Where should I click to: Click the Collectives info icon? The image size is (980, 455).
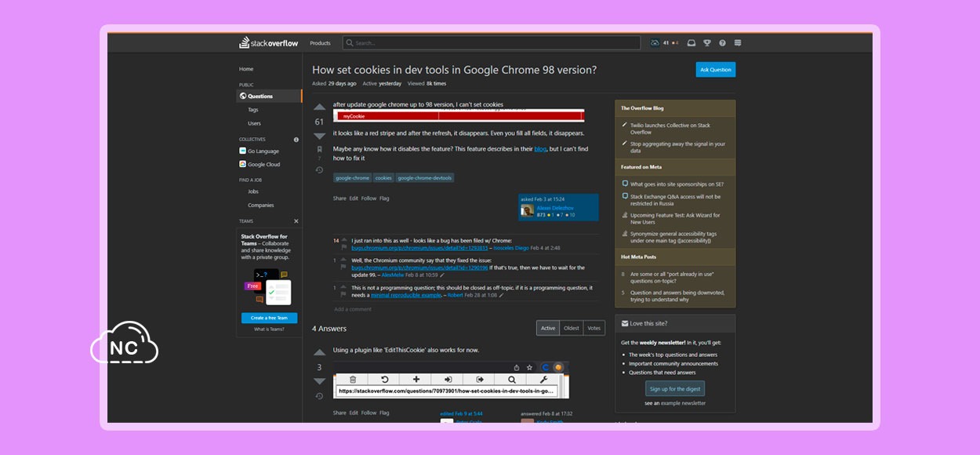point(296,140)
